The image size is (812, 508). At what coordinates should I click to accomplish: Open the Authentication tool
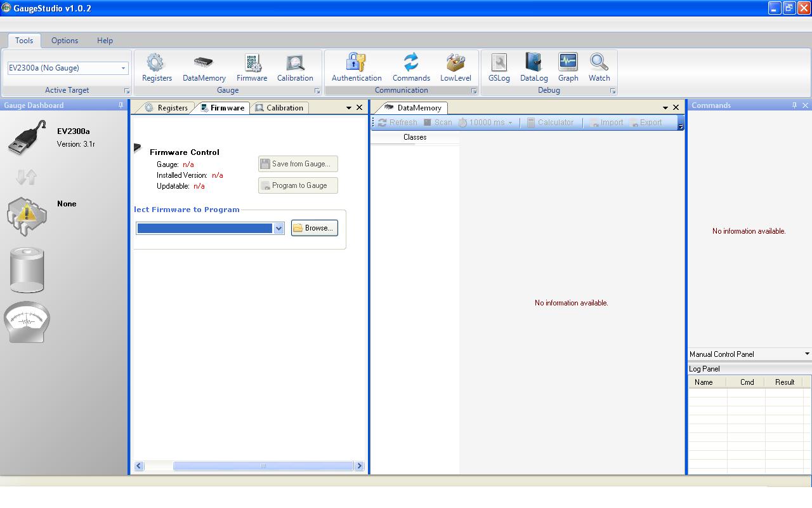357,68
